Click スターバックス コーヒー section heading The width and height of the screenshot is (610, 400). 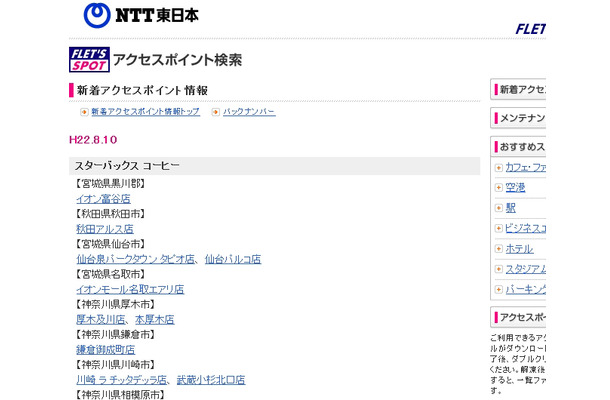[127, 166]
